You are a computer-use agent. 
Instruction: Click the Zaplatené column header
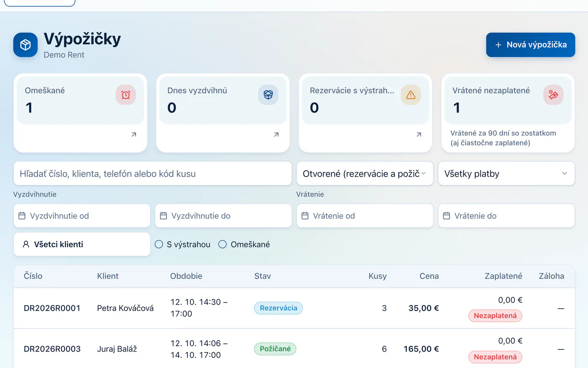[x=504, y=276]
